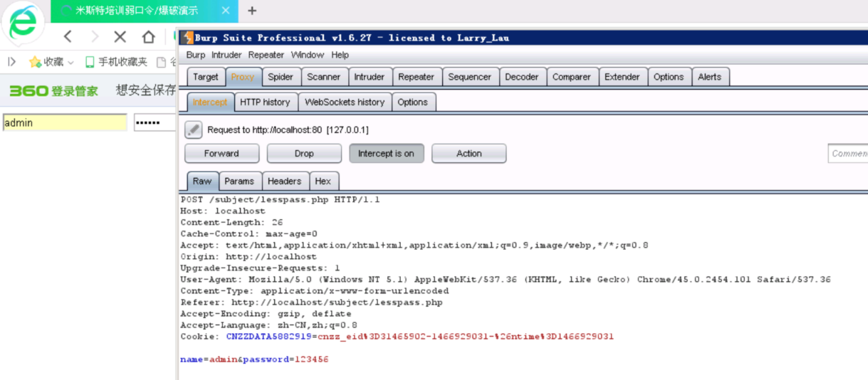This screenshot has height=380, width=868.
Task: Click the name=admin&password=123456 body
Action: [254, 359]
